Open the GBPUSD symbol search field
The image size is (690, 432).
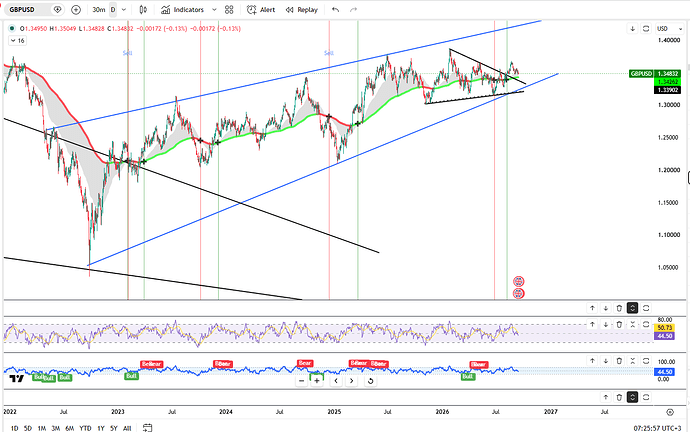point(28,9)
